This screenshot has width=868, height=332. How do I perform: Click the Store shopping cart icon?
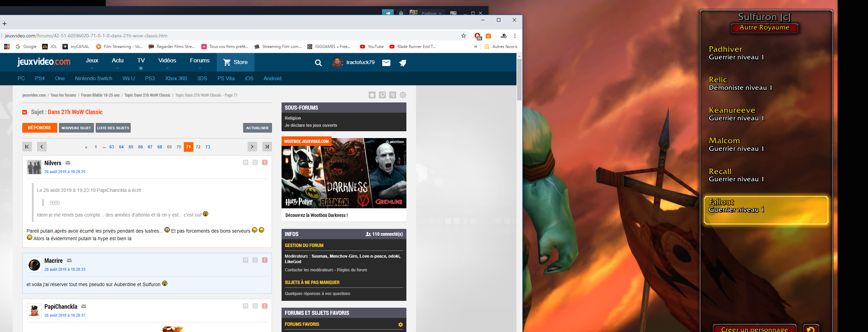(227, 62)
